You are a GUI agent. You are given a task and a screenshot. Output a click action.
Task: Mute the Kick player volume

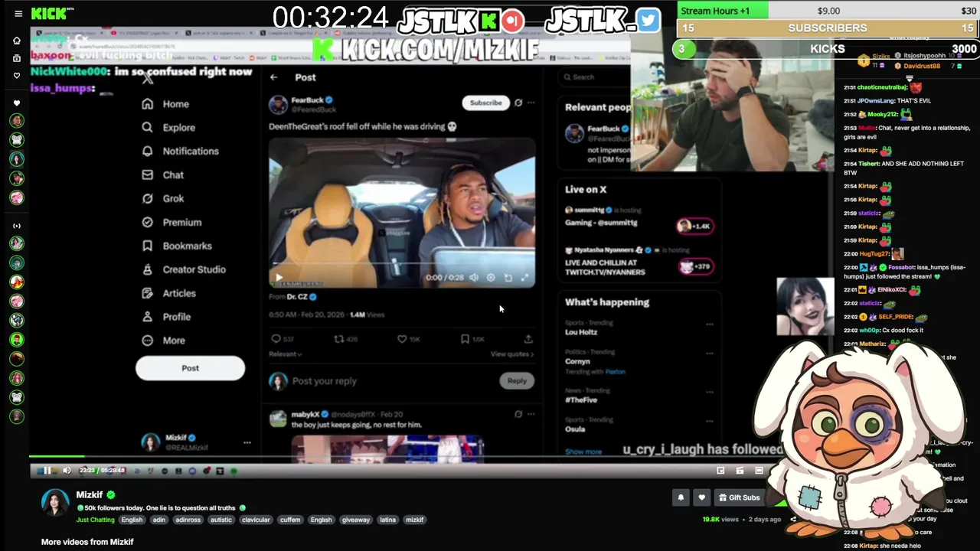[67, 471]
